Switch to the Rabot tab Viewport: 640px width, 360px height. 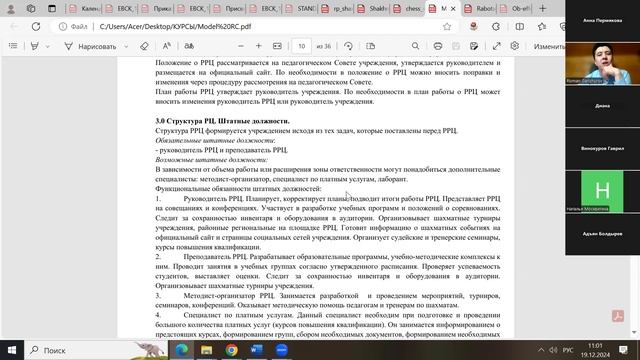[480, 8]
